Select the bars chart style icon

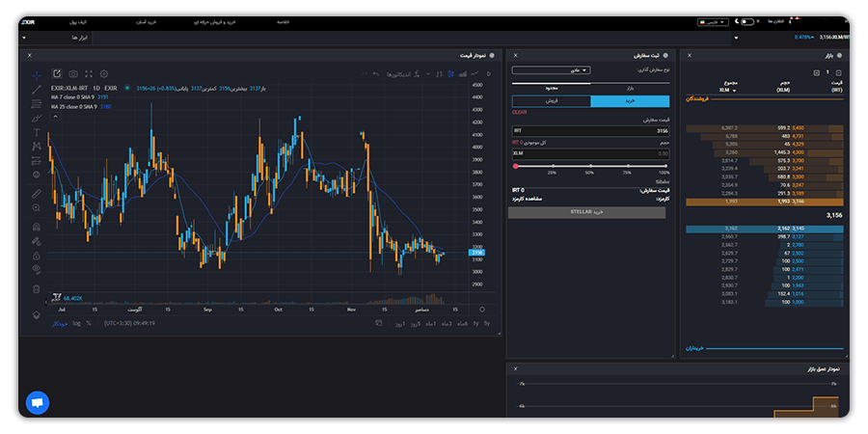(x=440, y=73)
